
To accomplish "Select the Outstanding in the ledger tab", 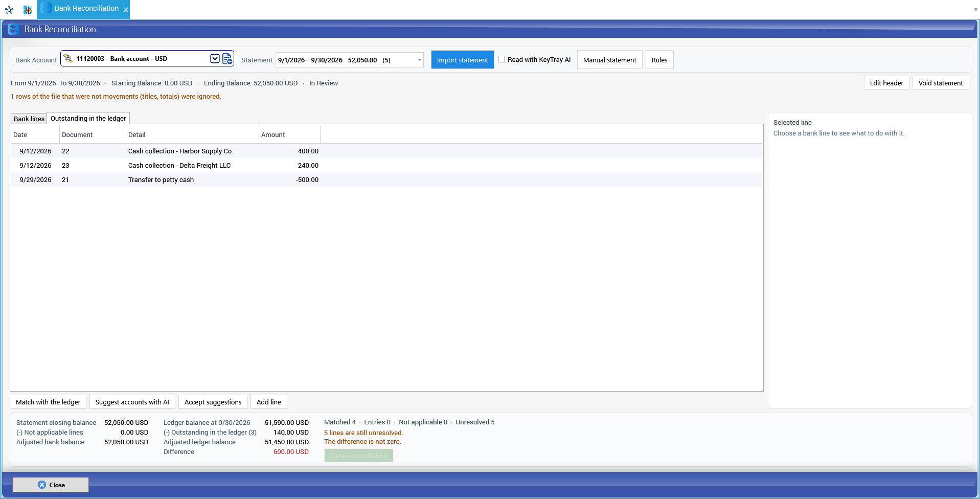I will tap(88, 118).
